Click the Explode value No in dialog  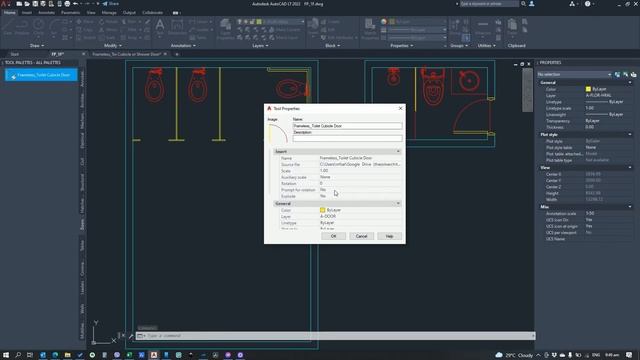(x=323, y=196)
